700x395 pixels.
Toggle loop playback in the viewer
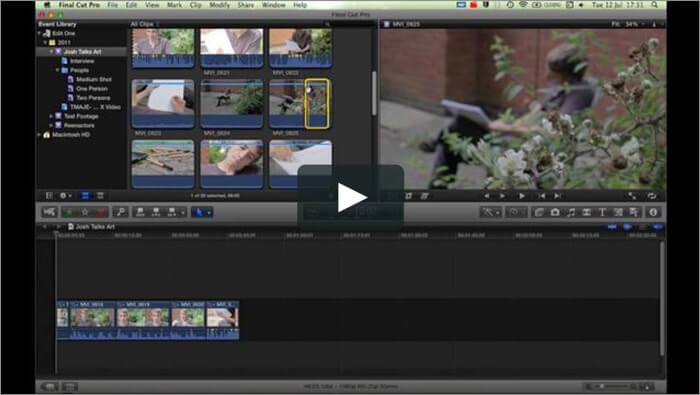coord(652,196)
